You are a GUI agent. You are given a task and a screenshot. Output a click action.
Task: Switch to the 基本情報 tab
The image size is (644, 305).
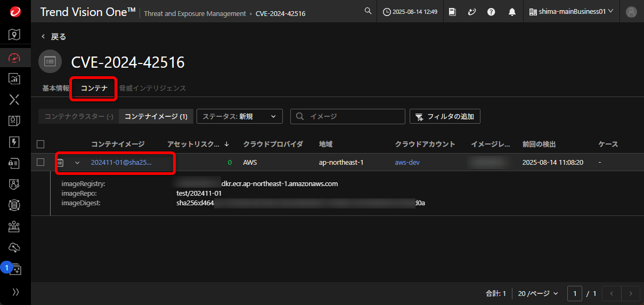coord(55,88)
